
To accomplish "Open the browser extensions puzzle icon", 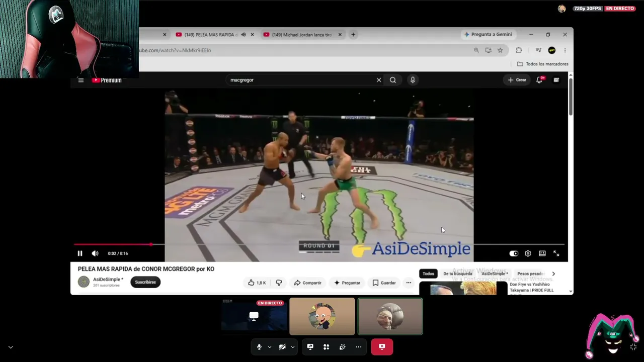I will coord(519,50).
